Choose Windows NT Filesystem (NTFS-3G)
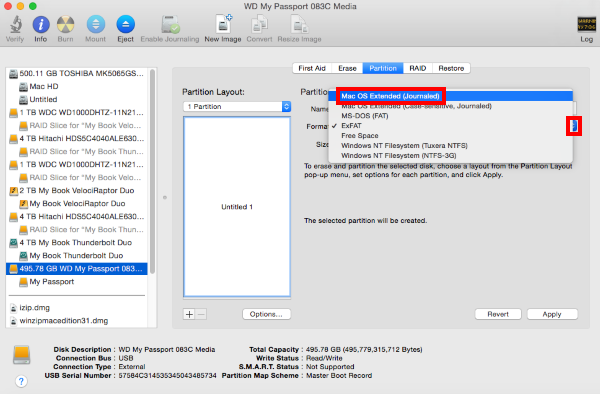Image resolution: width=600 pixels, height=394 pixels. click(451, 156)
